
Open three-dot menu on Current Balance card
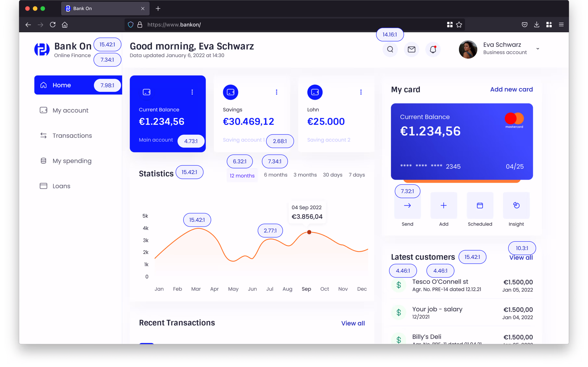coord(192,92)
